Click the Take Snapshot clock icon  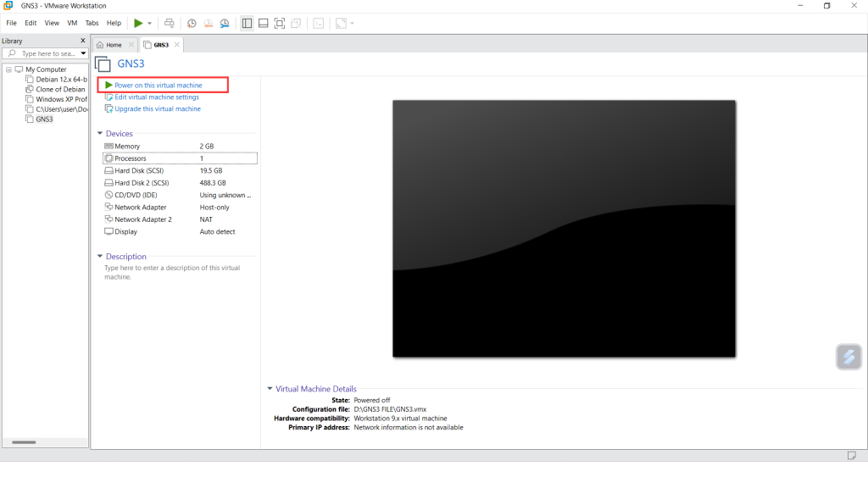coord(192,23)
